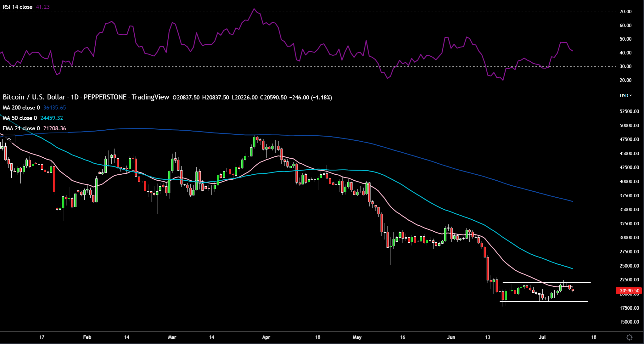This screenshot has width=644, height=344.
Task: Collapse the indicator legend arrow button
Action: [x=9, y=139]
